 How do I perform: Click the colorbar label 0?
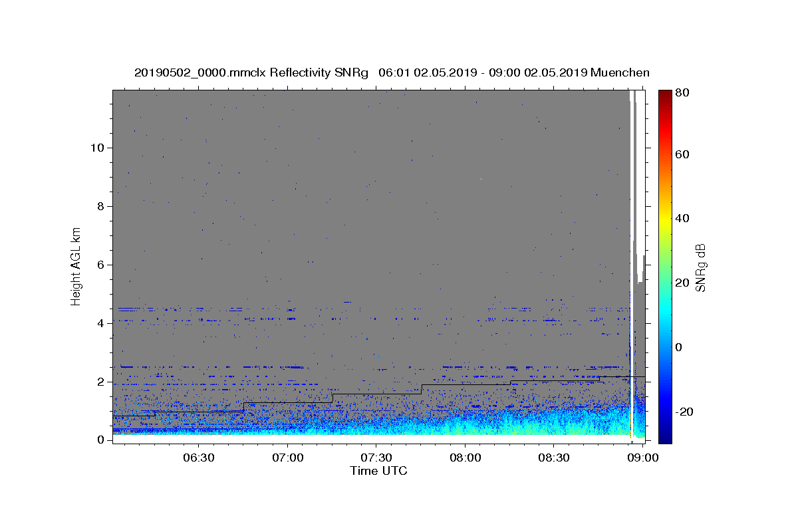tap(680, 347)
